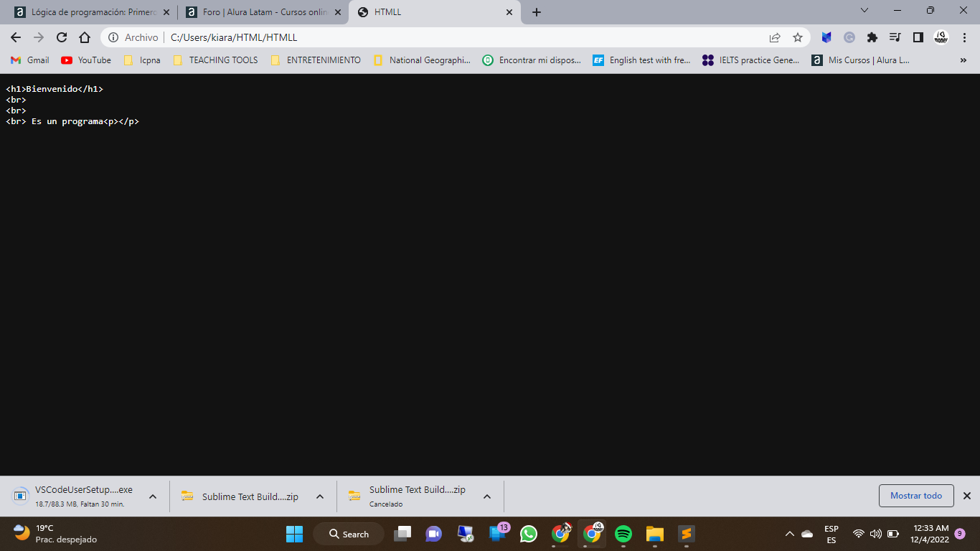Show hidden system tray icons
The height and width of the screenshot is (551, 980).
tap(790, 534)
